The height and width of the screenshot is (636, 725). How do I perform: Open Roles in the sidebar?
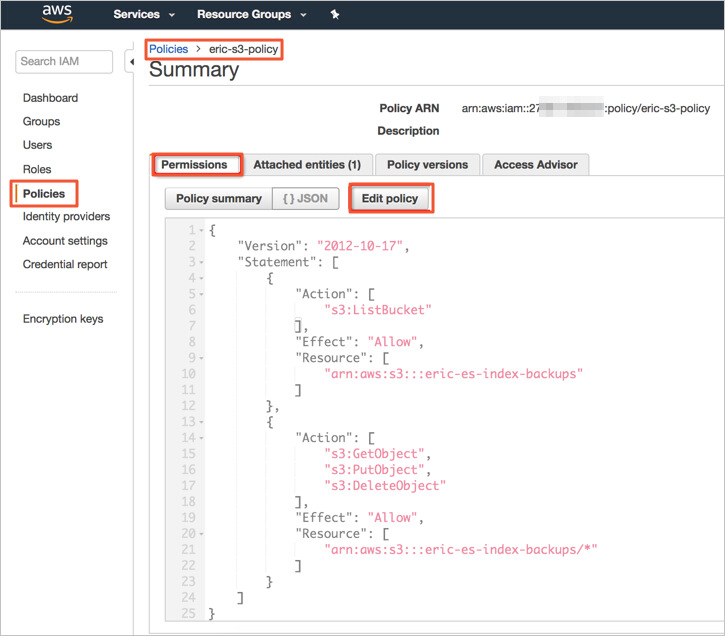pyautogui.click(x=37, y=170)
